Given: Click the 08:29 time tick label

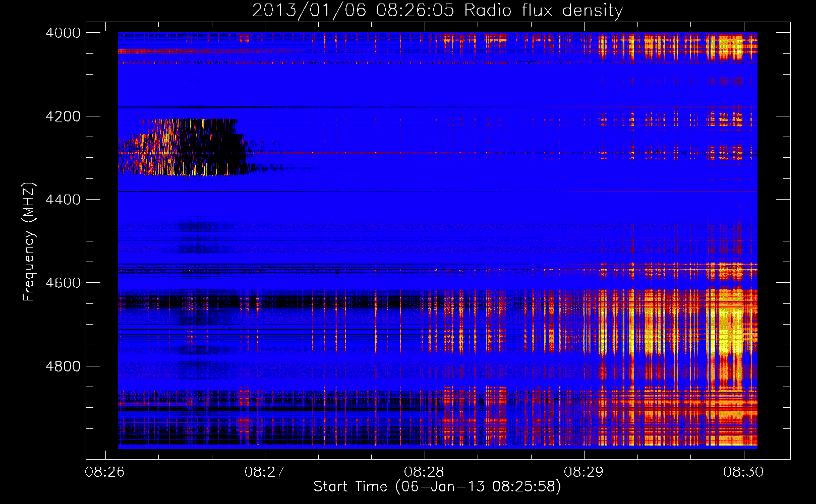Looking at the screenshot, I should tap(584, 472).
